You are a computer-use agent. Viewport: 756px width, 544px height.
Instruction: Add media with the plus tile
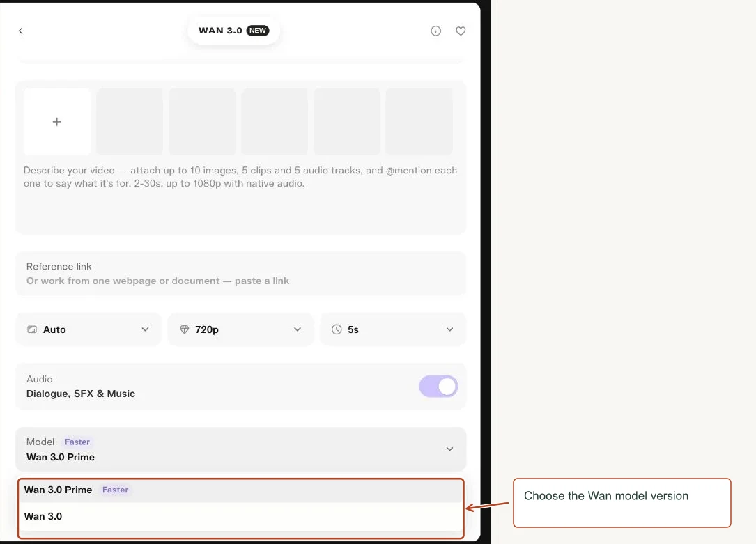pyautogui.click(x=57, y=121)
